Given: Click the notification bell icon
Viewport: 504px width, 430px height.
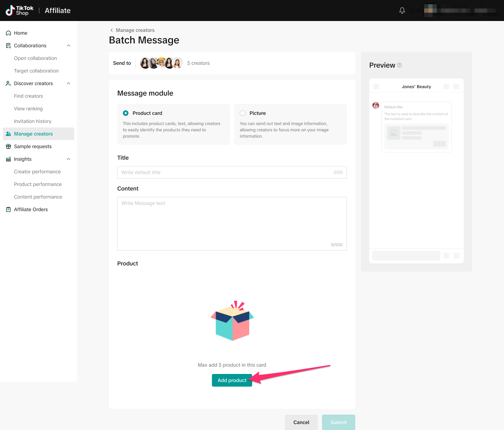Looking at the screenshot, I should pos(402,11).
